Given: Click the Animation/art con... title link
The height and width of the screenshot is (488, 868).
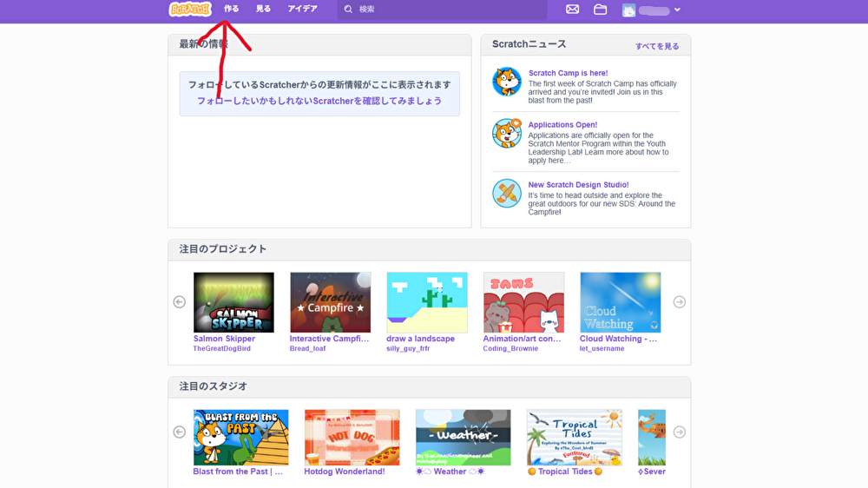Looking at the screenshot, I should tap(522, 339).
